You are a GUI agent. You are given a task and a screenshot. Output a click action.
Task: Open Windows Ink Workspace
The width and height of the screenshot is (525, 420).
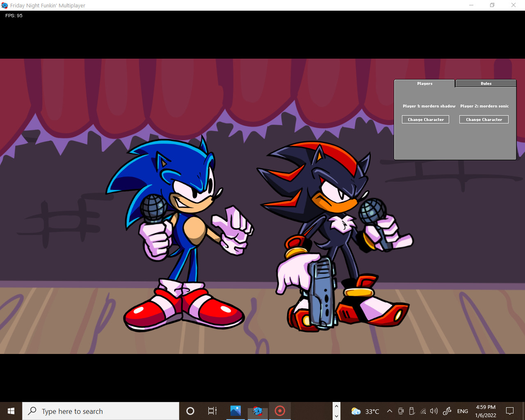coord(447,411)
